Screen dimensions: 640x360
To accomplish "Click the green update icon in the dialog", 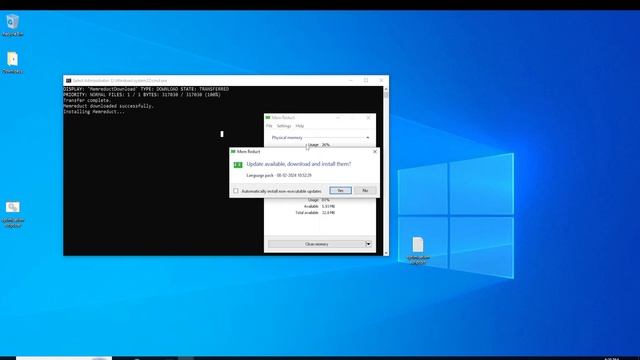I will point(238,164).
